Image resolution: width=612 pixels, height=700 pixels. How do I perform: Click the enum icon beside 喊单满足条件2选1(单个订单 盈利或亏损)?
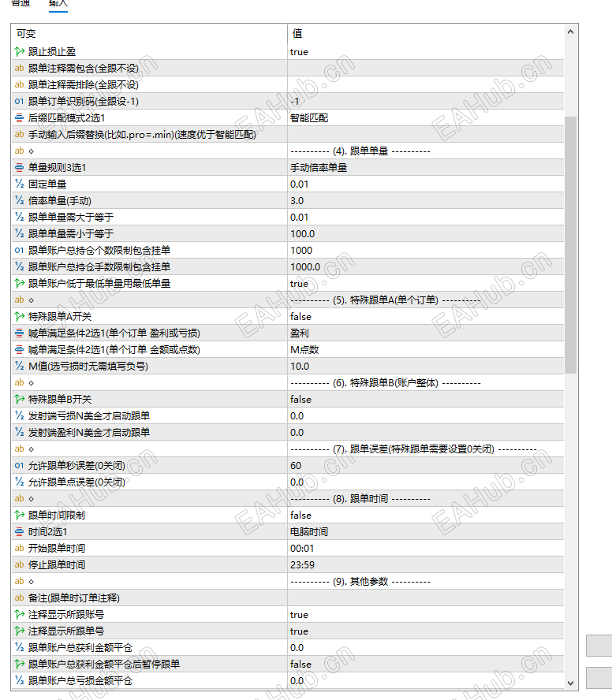pyautogui.click(x=19, y=333)
